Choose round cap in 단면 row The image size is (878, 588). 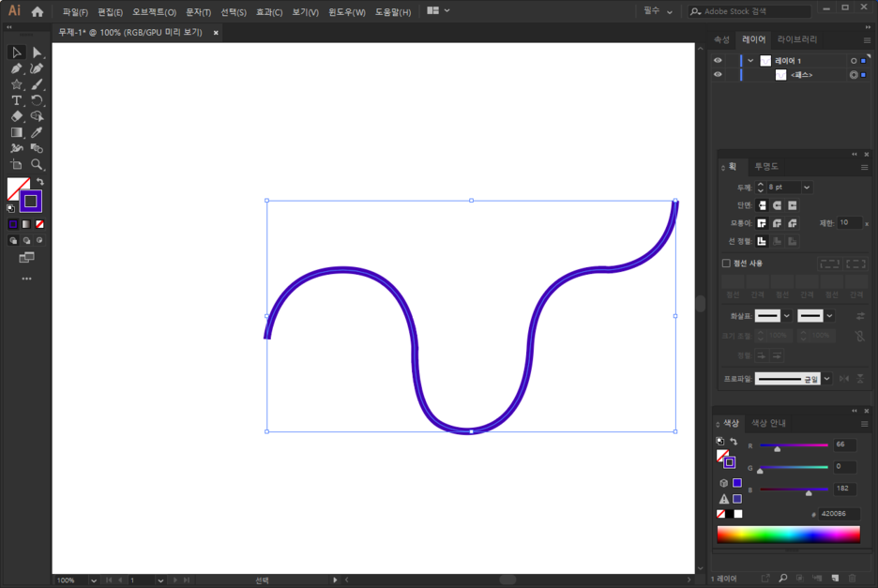778,205
